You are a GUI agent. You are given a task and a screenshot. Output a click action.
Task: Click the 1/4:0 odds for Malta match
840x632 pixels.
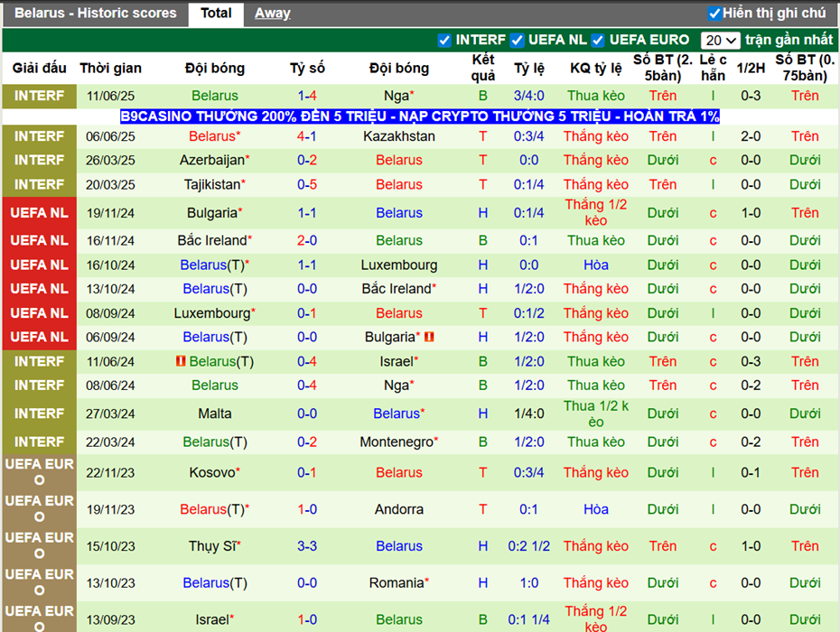click(528, 414)
